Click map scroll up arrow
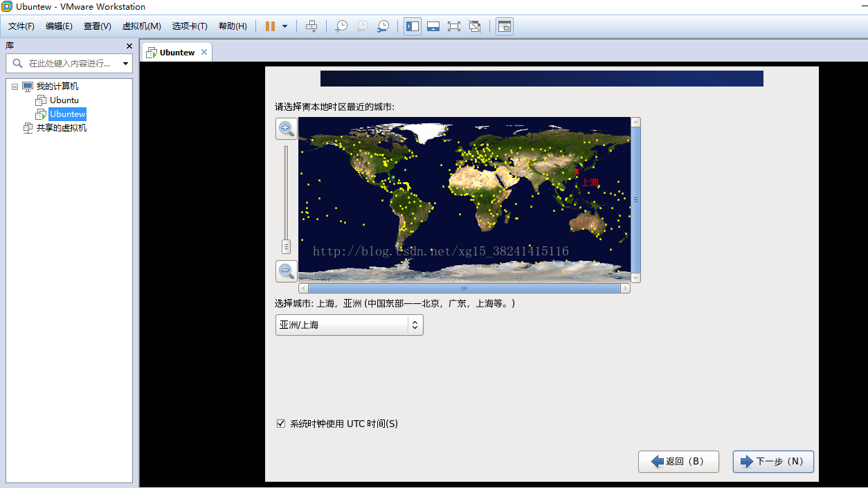The image size is (868, 488). click(x=635, y=122)
